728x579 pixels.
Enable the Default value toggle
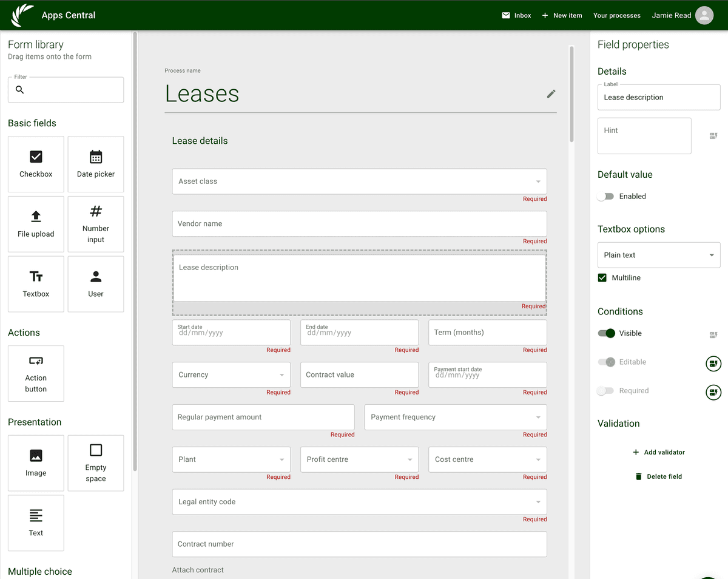tap(606, 196)
